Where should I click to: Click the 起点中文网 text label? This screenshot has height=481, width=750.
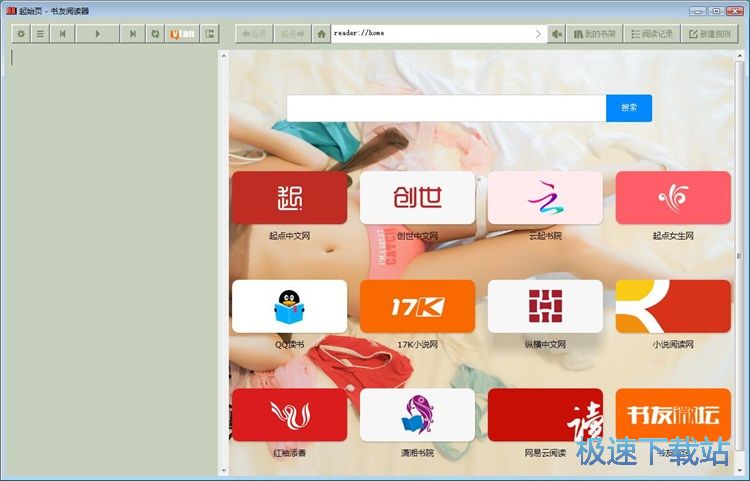[x=289, y=236]
